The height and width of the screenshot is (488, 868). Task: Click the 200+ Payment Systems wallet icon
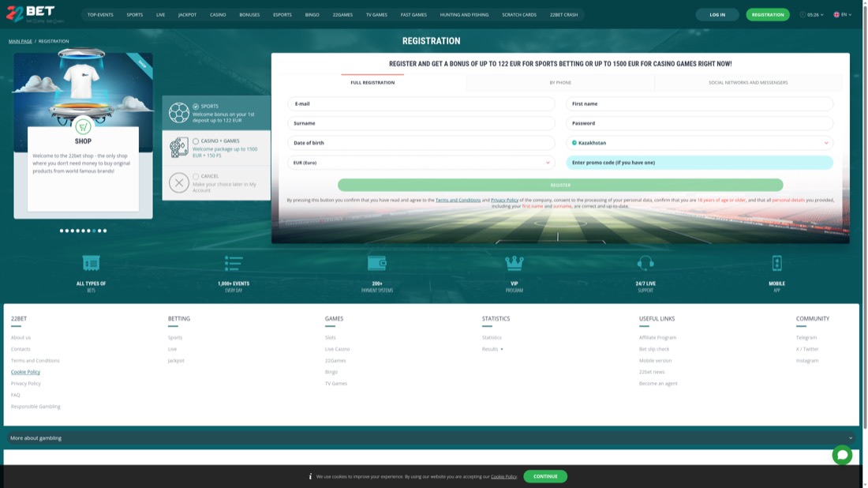[377, 263]
